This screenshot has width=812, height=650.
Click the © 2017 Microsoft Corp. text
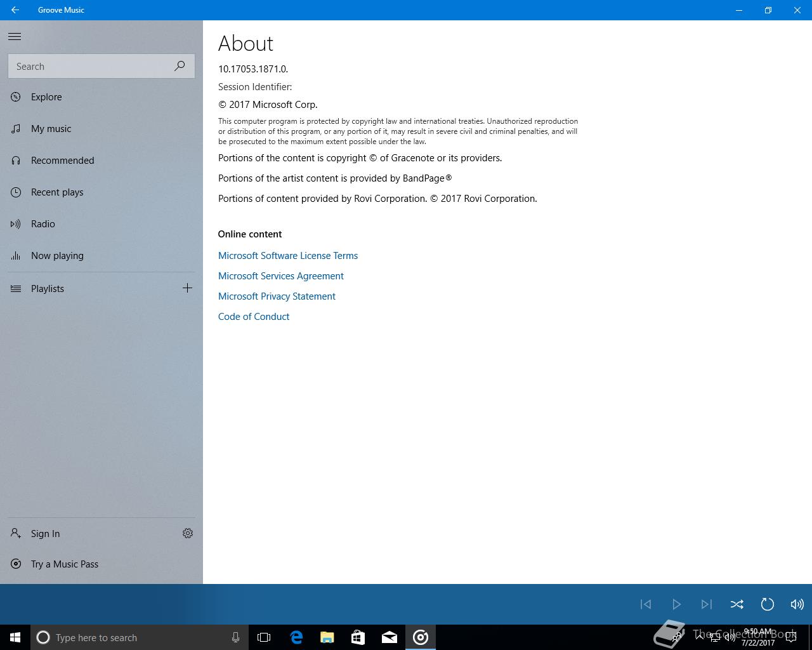click(x=268, y=105)
